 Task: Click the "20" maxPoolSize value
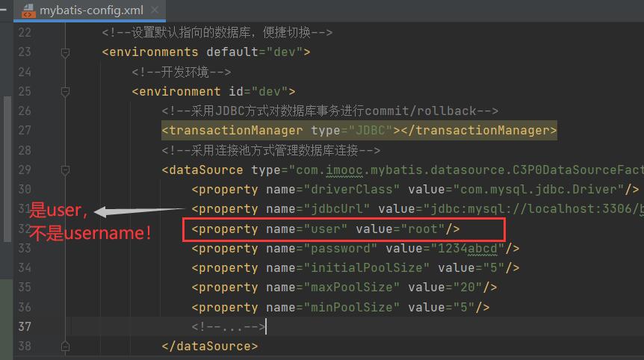468,288
